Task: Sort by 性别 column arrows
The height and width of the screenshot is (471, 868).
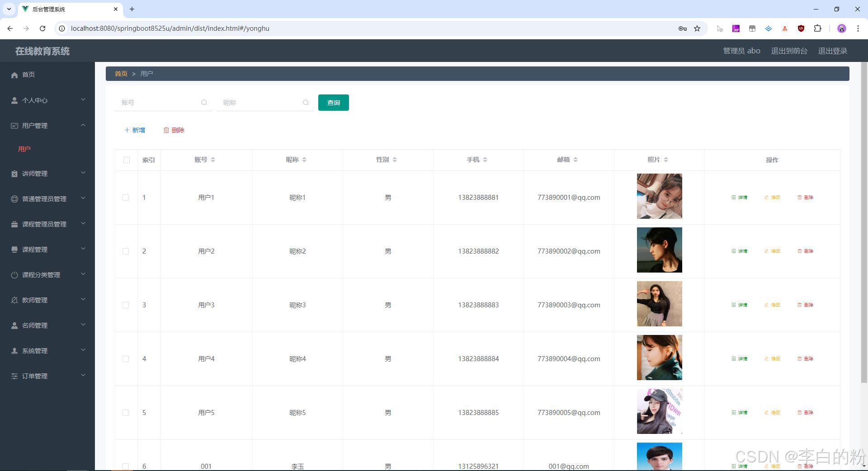Action: (x=395, y=160)
